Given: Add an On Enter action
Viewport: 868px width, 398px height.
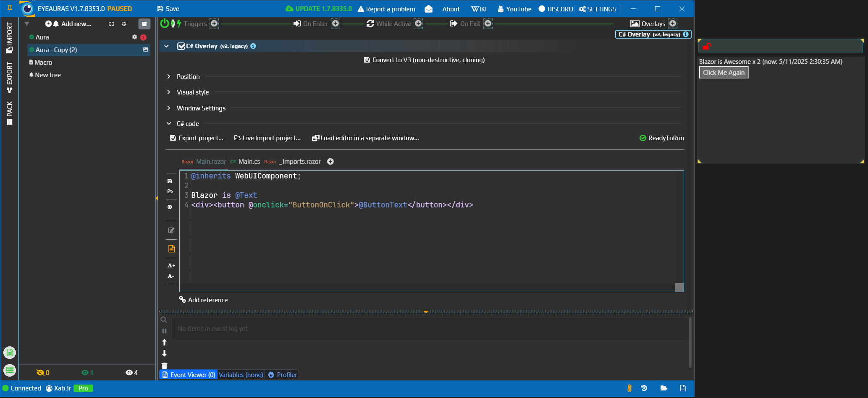Looking at the screenshot, I should [336, 24].
